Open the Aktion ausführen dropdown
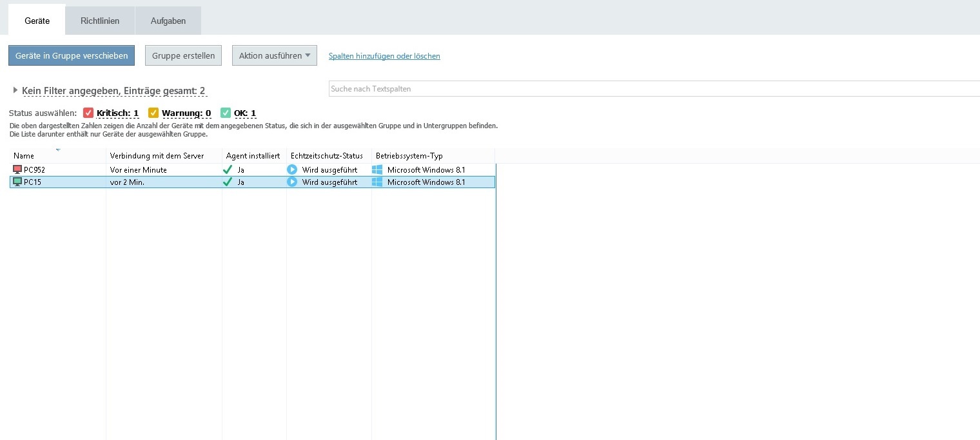This screenshot has height=440, width=980. [274, 55]
